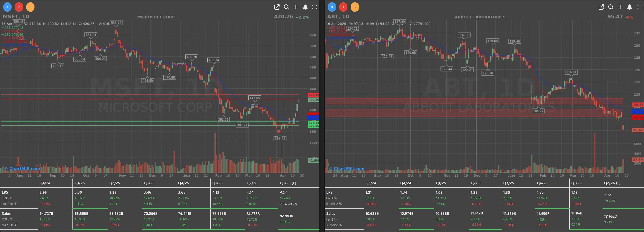
Task: Set alert with bell icon on ABT chart
Action: point(630,7)
